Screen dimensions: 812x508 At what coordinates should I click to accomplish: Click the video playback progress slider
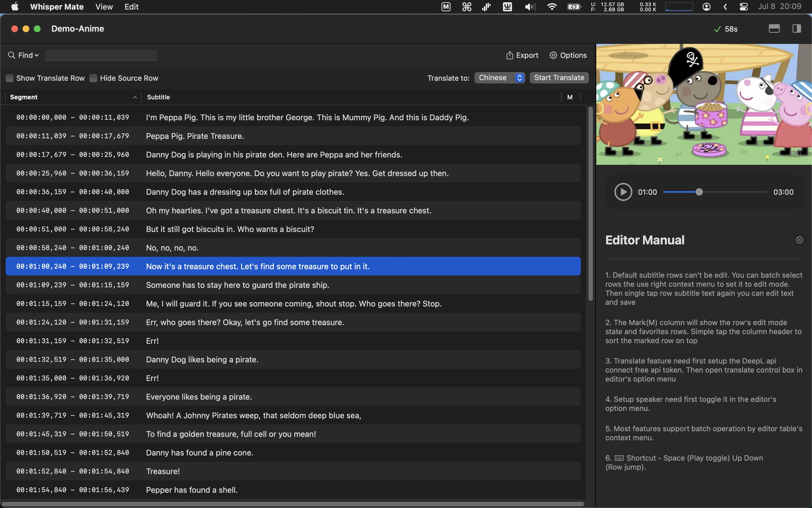pyautogui.click(x=715, y=192)
